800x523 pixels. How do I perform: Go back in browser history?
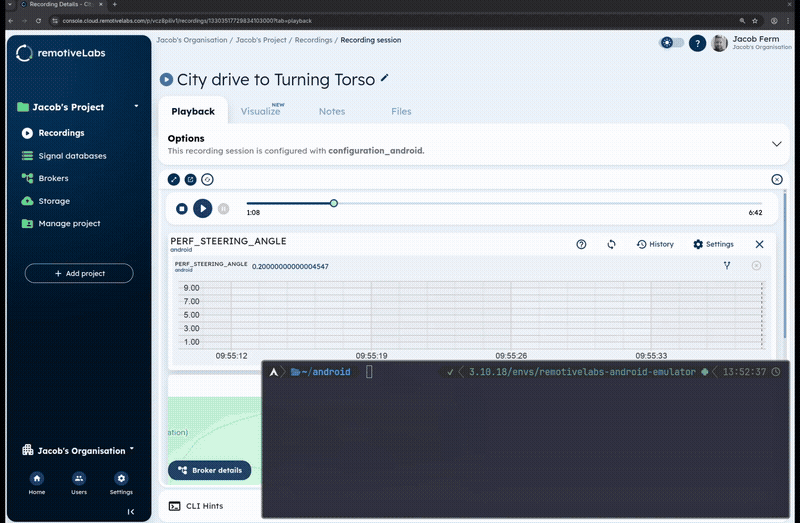(x=11, y=21)
